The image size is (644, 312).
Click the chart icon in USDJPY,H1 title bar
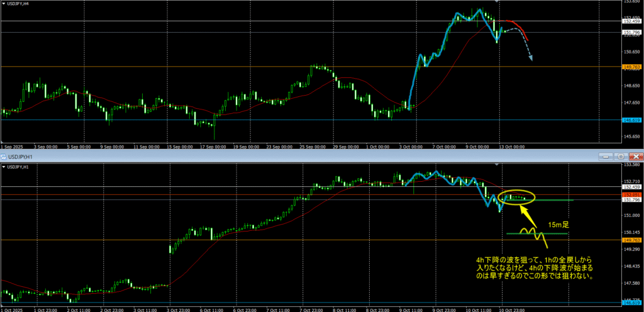[4, 156]
